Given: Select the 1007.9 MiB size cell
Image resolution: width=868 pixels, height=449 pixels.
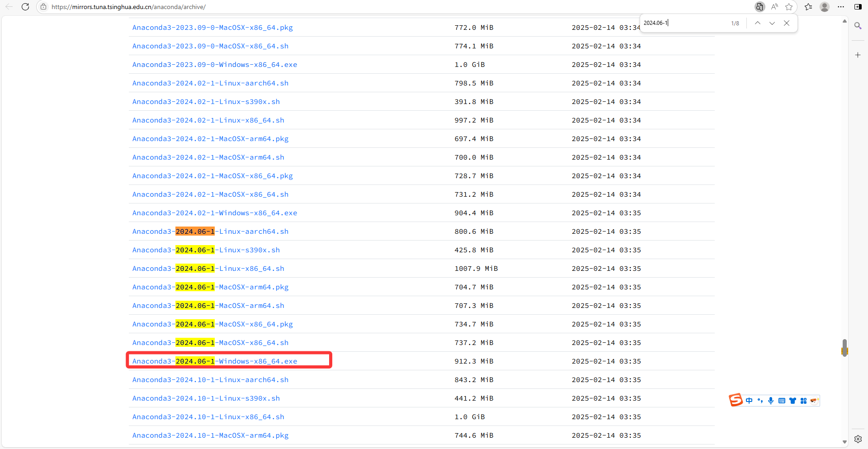Looking at the screenshot, I should [x=476, y=269].
